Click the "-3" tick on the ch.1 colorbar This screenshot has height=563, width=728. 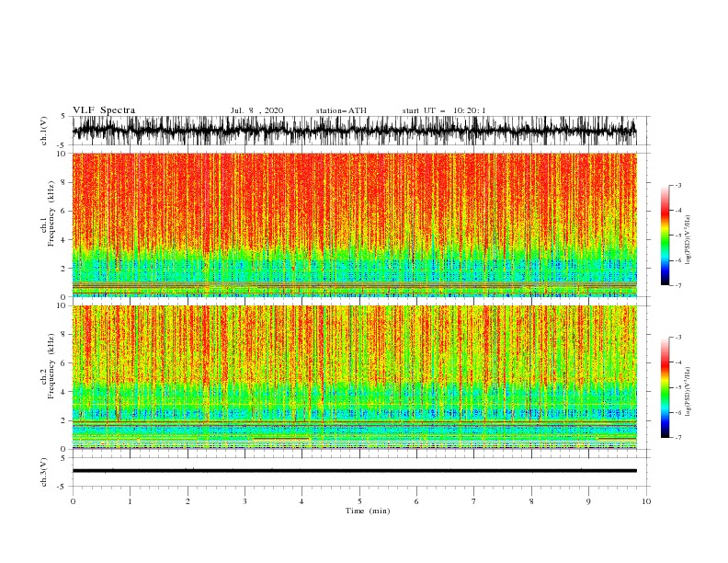pyautogui.click(x=677, y=185)
